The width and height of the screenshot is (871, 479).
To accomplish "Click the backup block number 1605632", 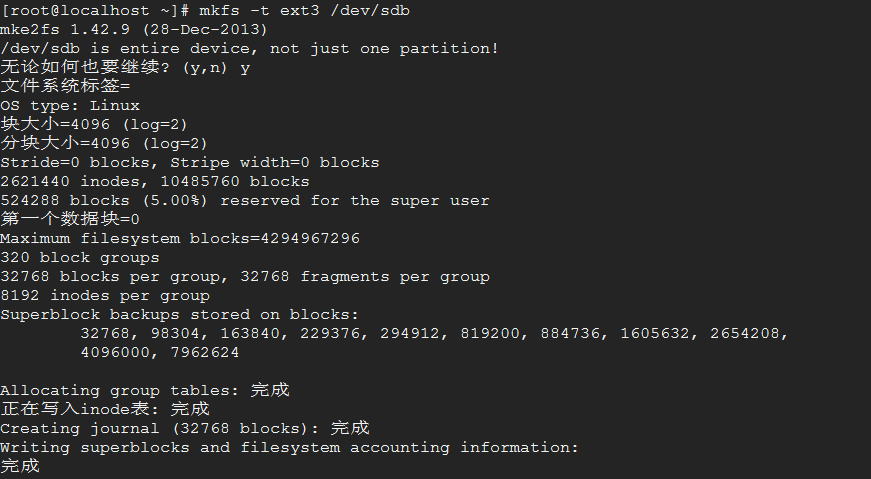I will 655,333.
